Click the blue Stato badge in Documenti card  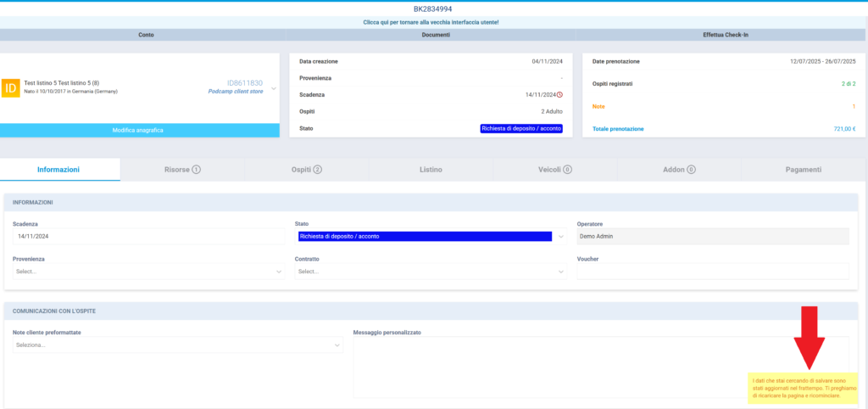coord(521,129)
